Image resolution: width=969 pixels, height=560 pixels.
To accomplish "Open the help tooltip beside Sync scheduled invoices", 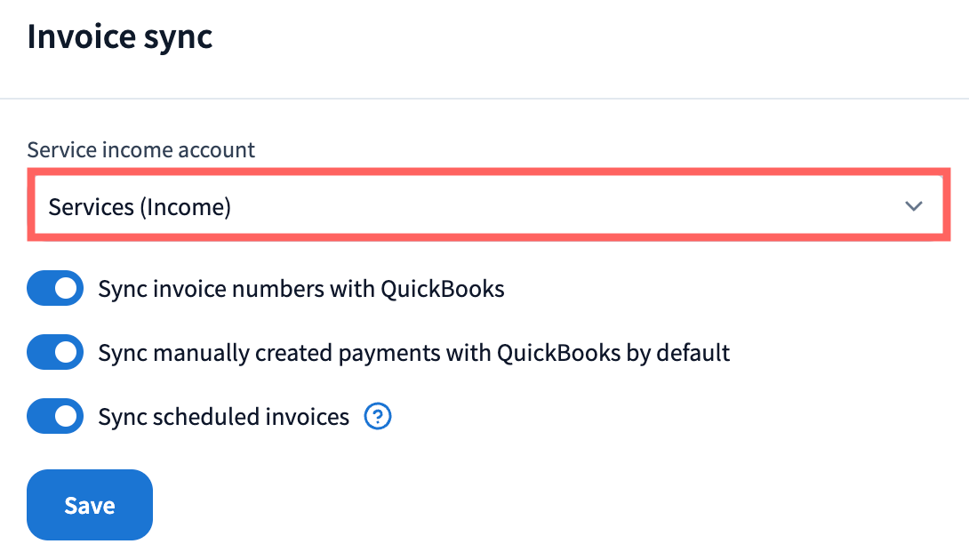I will [378, 416].
